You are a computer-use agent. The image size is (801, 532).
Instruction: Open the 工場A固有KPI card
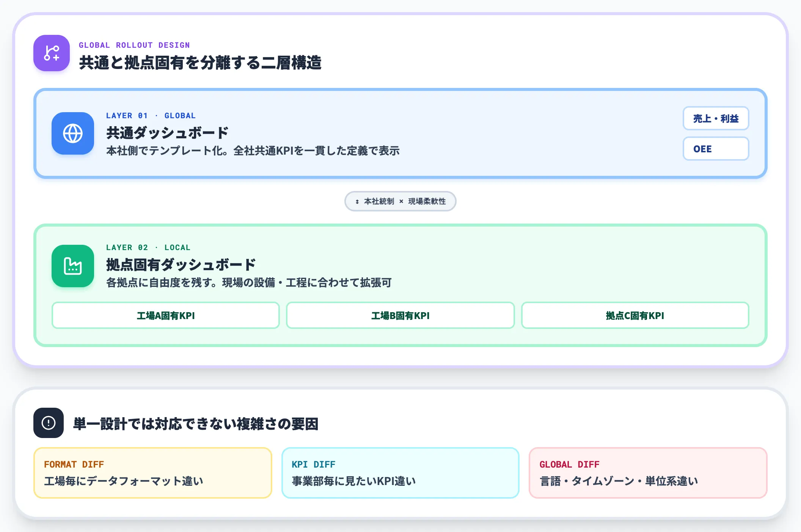166,315
